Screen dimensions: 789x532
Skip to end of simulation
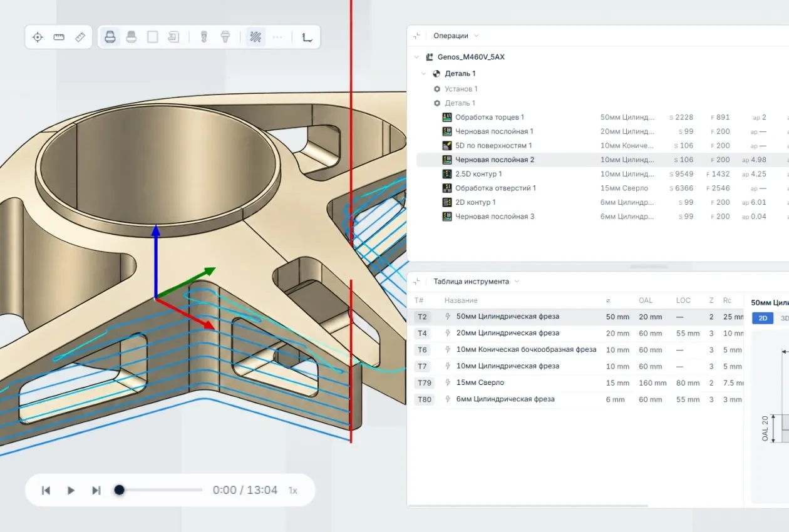pyautogui.click(x=96, y=490)
